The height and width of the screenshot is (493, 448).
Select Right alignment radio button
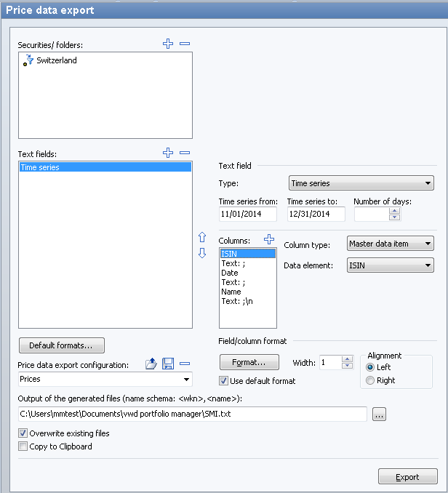pos(370,380)
